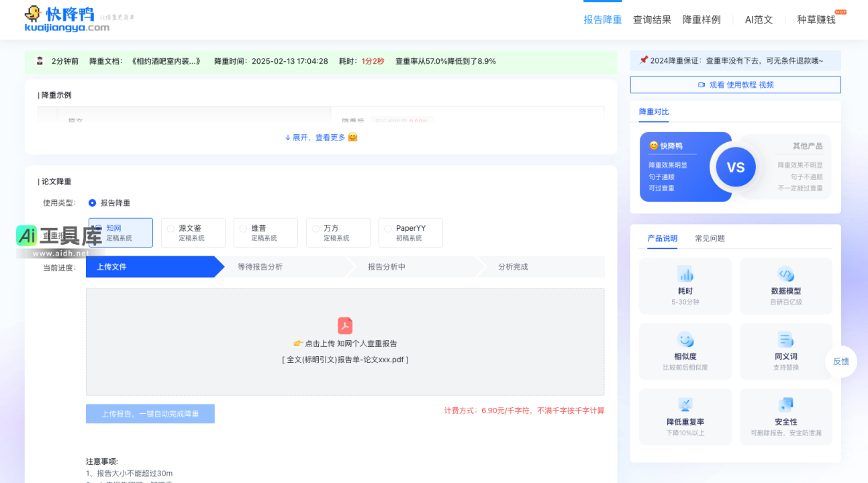Click the 耗时 clock icon
This screenshot has height=483, width=868.
[685, 275]
